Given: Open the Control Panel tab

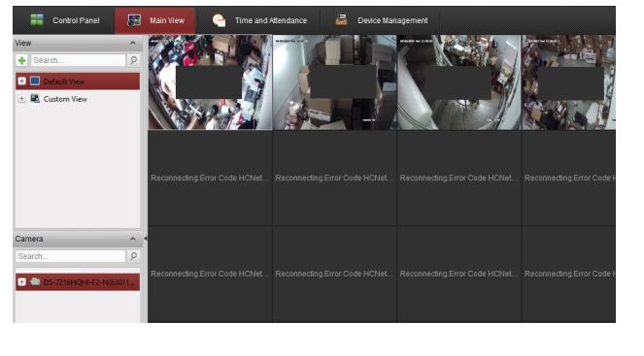Looking at the screenshot, I should click(x=65, y=20).
